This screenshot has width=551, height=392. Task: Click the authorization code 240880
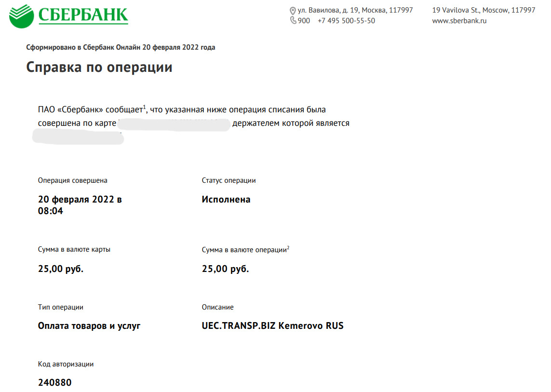[55, 382]
